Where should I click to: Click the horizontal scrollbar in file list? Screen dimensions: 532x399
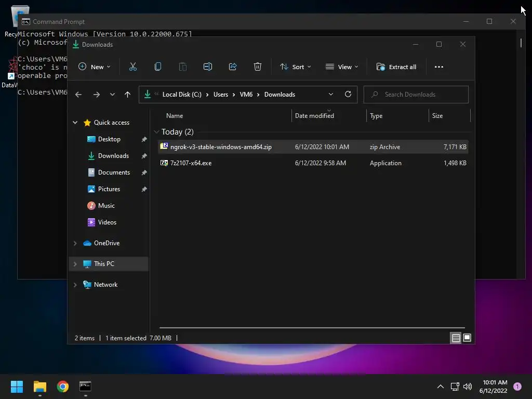tap(312, 328)
